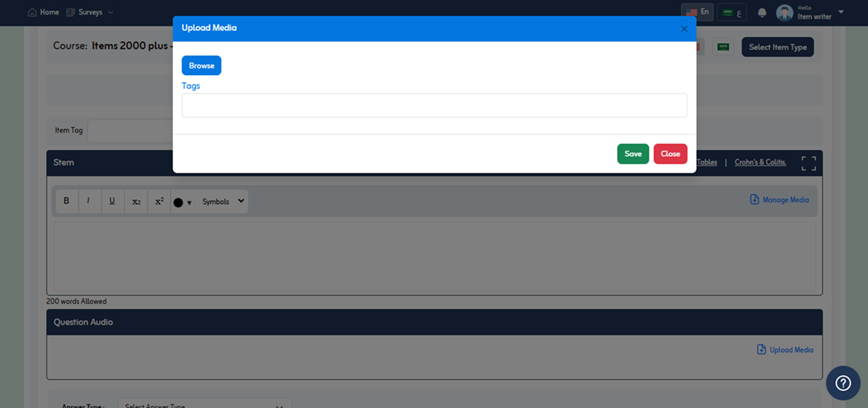Expand the Symbols dropdown

pyautogui.click(x=222, y=201)
